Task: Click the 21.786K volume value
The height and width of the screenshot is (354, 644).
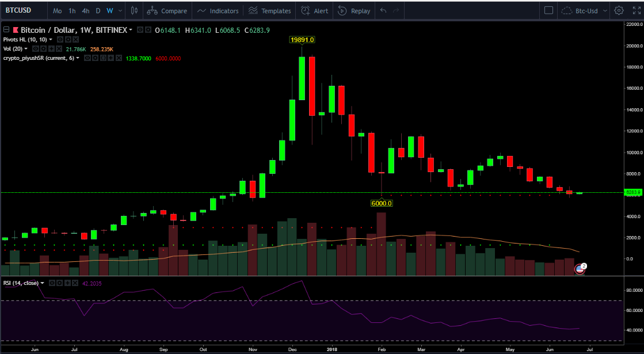Action: coord(76,50)
